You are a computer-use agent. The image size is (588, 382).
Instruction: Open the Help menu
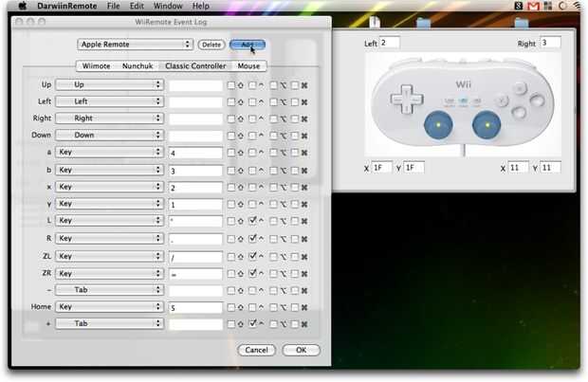pos(201,6)
